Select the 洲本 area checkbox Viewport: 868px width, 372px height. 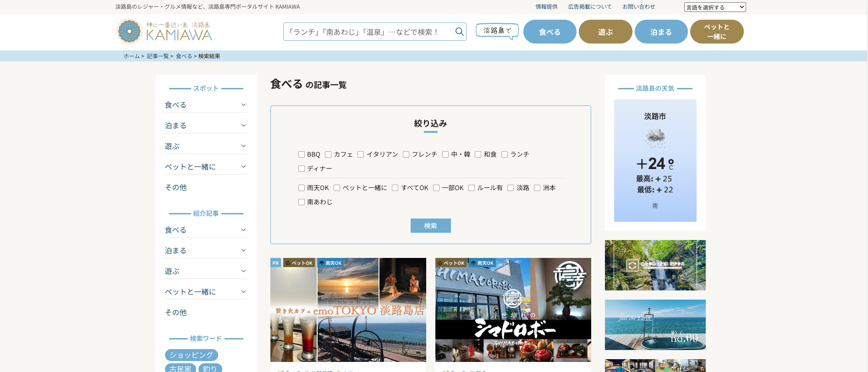(537, 188)
